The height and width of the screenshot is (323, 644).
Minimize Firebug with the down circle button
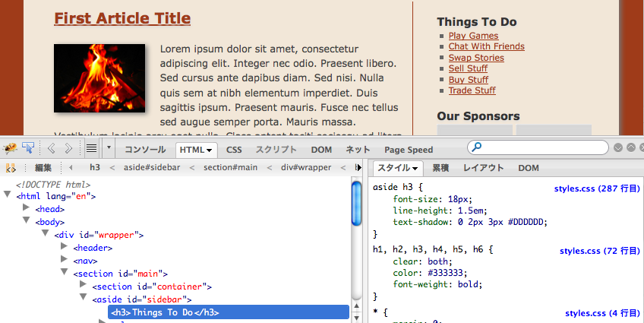coord(618,147)
